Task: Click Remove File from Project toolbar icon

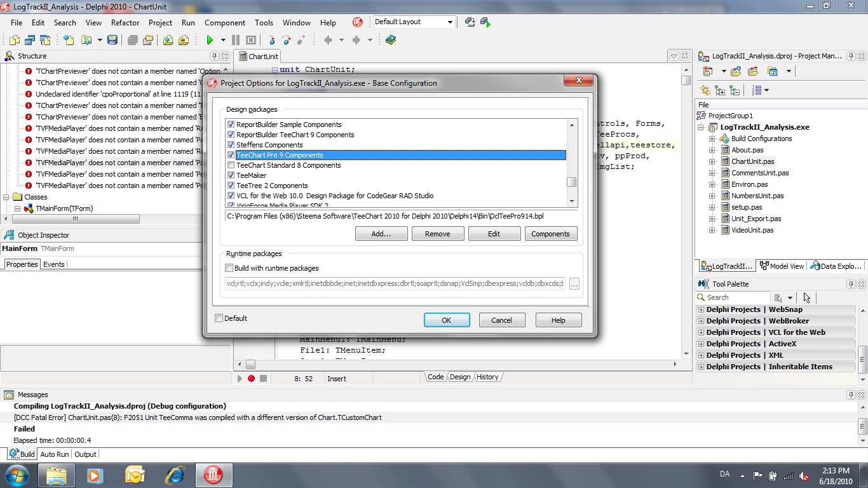Action: pos(184,40)
